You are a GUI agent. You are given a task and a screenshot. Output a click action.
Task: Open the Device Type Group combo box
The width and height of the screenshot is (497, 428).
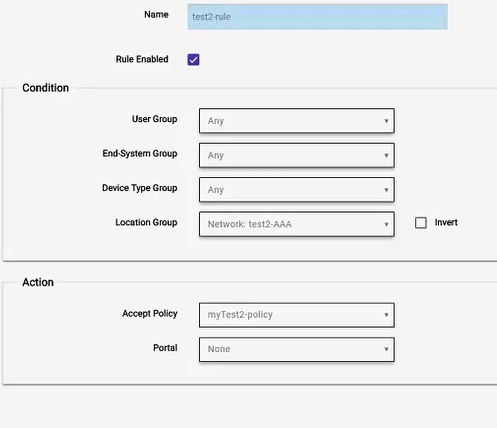click(297, 190)
